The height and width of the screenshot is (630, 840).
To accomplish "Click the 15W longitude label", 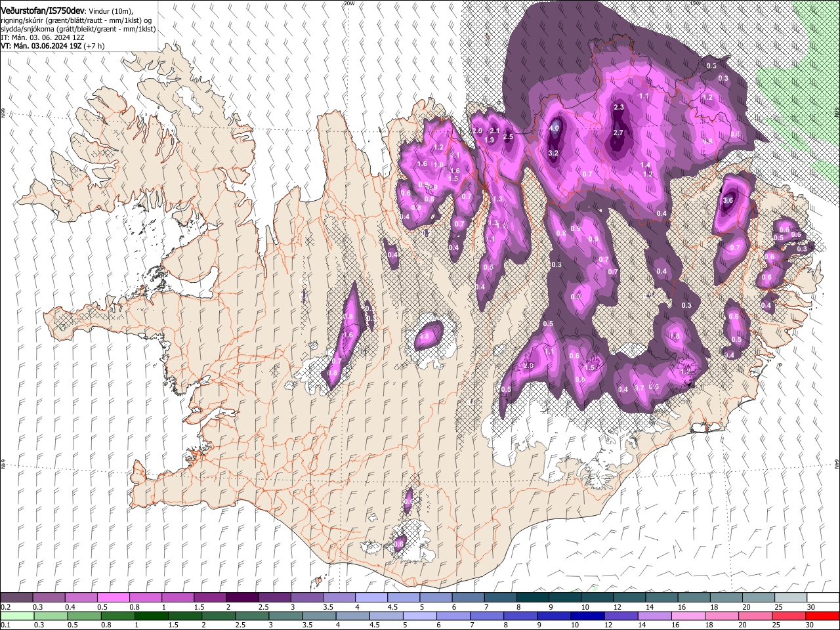I will pyautogui.click(x=696, y=3).
